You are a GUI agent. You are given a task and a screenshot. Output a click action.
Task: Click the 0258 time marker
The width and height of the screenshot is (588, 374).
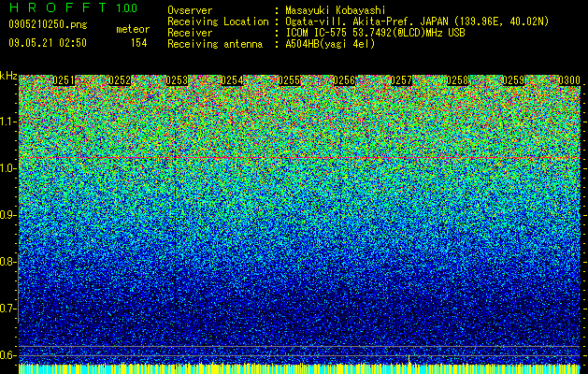pyautogui.click(x=457, y=80)
